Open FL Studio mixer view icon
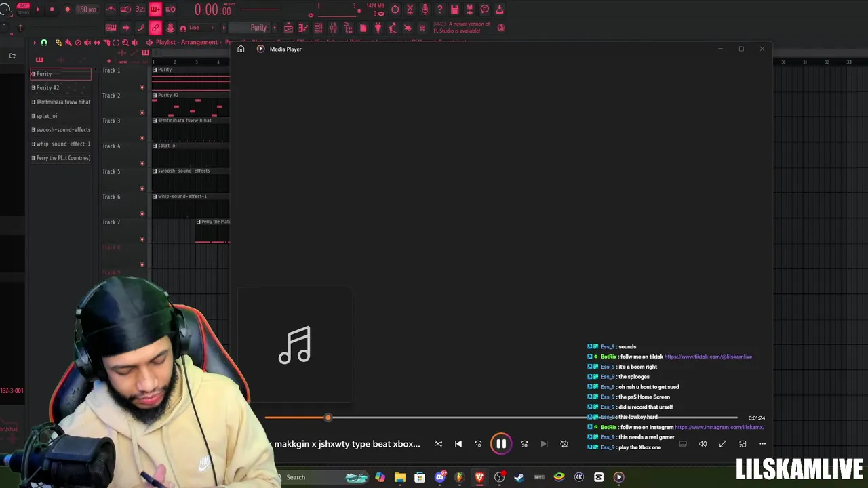This screenshot has height=488, width=868. click(x=333, y=28)
